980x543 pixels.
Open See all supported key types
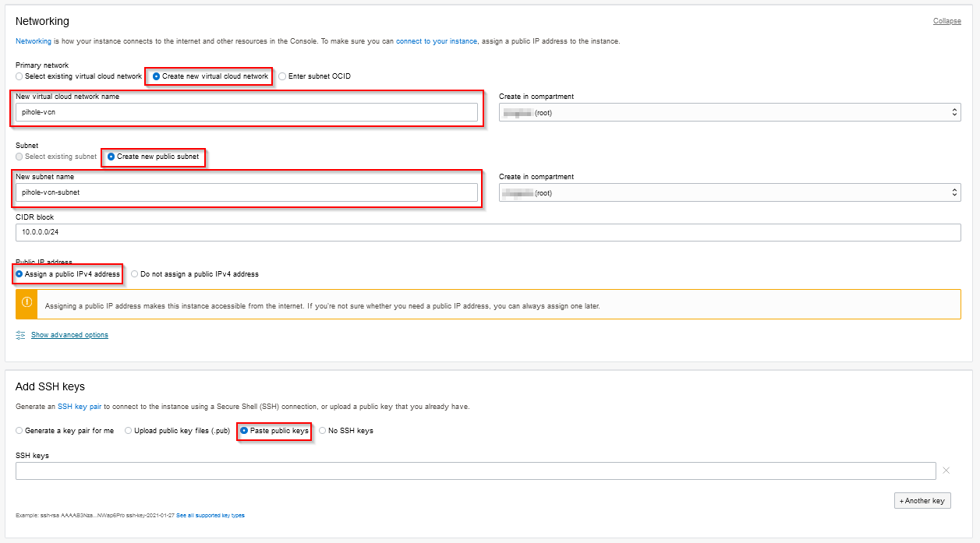pyautogui.click(x=211, y=515)
